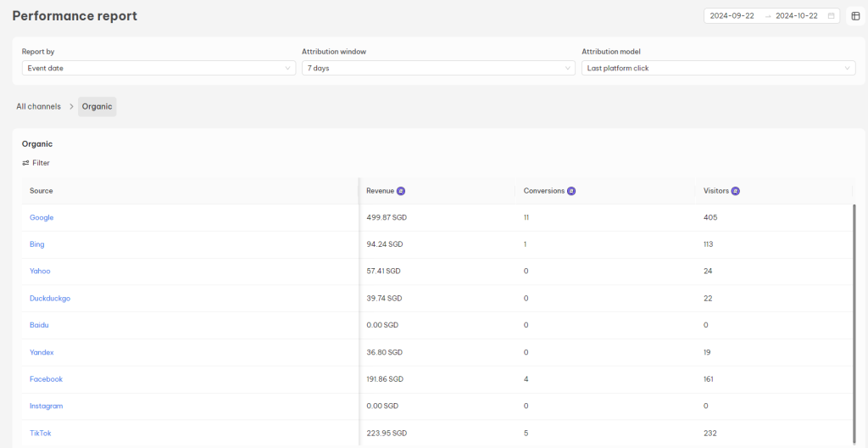This screenshot has height=448, width=868.
Task: Open the Filter option above the table
Action: (x=36, y=163)
